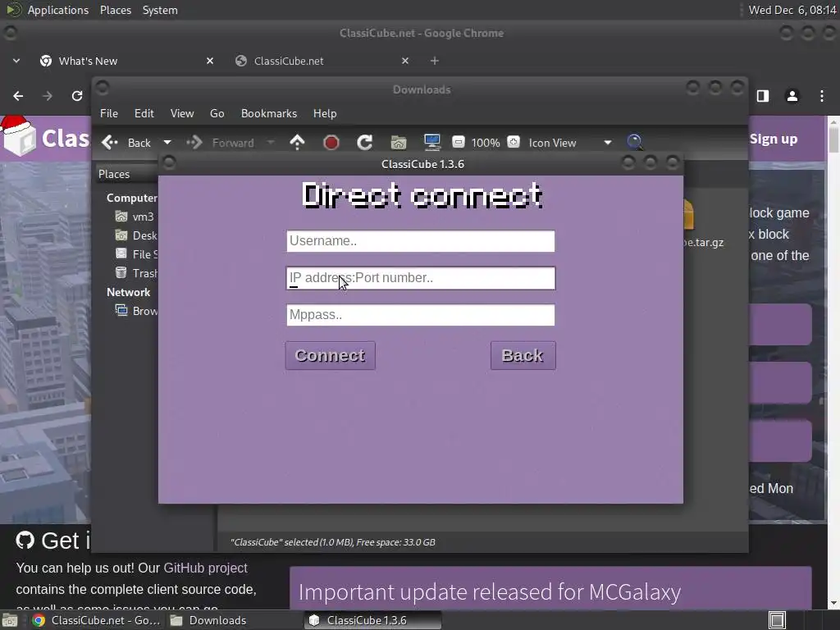
Task: Open Edit menu in Downloads window
Action: [144, 113]
